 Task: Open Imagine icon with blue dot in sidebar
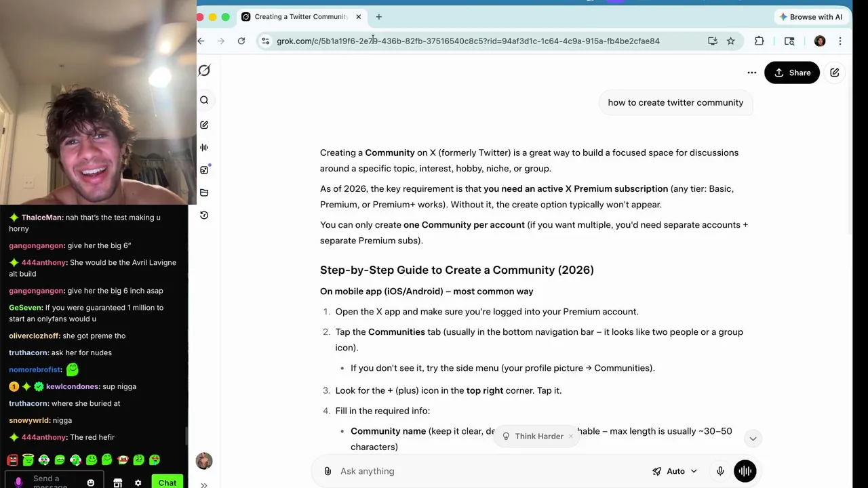pos(204,170)
